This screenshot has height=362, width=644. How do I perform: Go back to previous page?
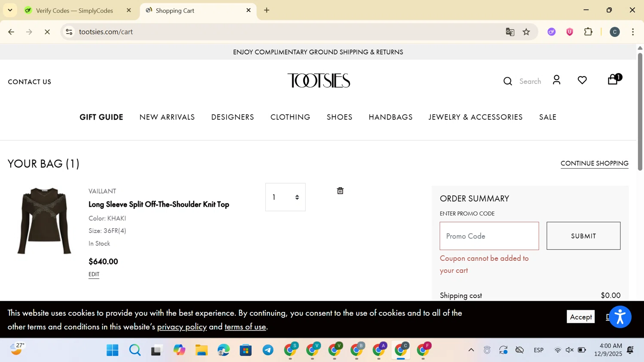tap(11, 32)
